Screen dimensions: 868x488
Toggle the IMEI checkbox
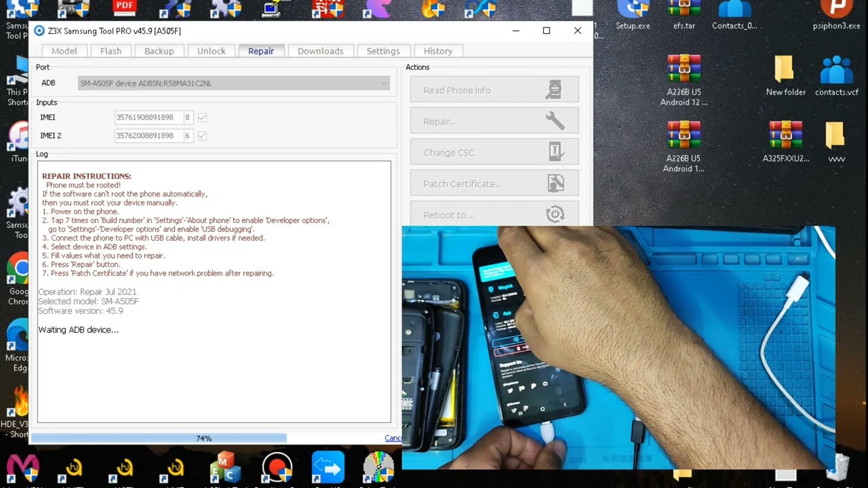click(x=202, y=117)
